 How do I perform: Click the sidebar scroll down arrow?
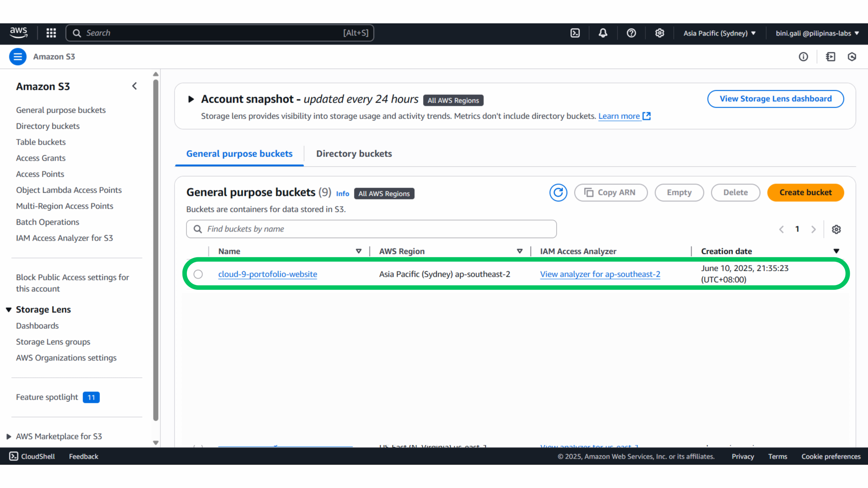(x=156, y=443)
